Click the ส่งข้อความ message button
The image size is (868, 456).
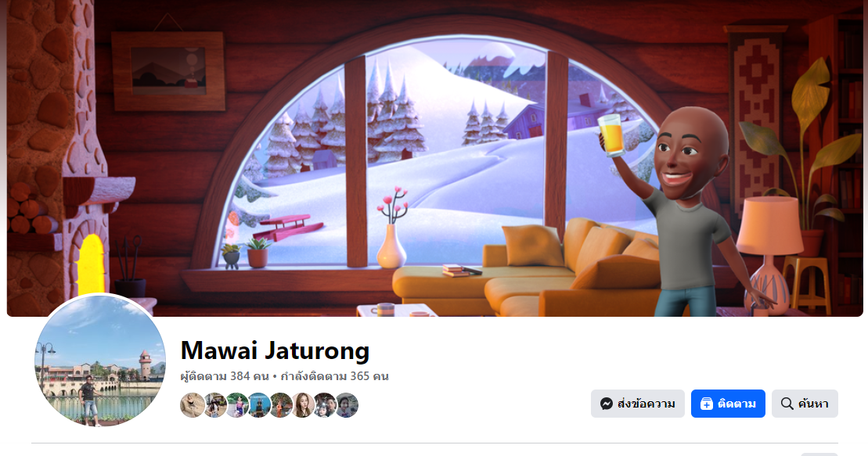638,404
